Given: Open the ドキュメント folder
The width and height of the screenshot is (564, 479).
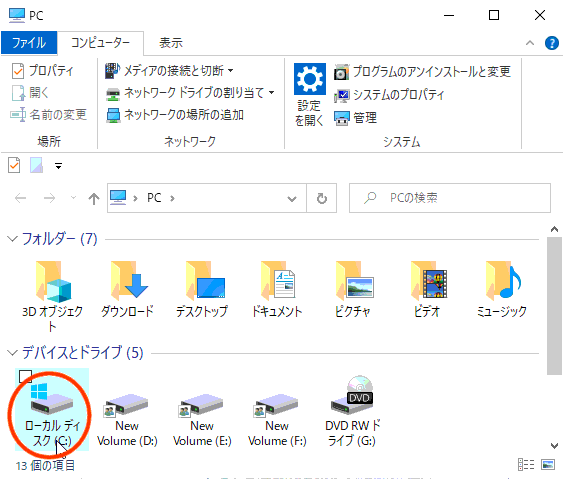Looking at the screenshot, I should click(277, 290).
